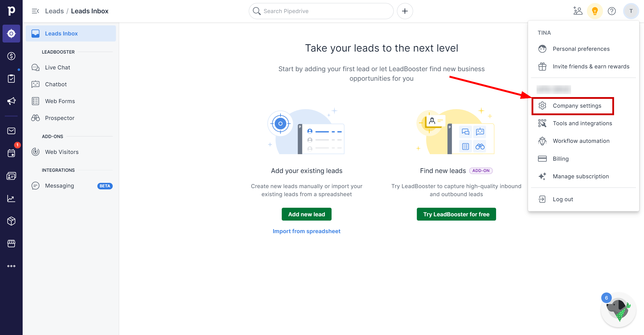The width and height of the screenshot is (644, 335).
Task: Open Campaigns megaphone icon in sidebar
Action: coord(11,101)
